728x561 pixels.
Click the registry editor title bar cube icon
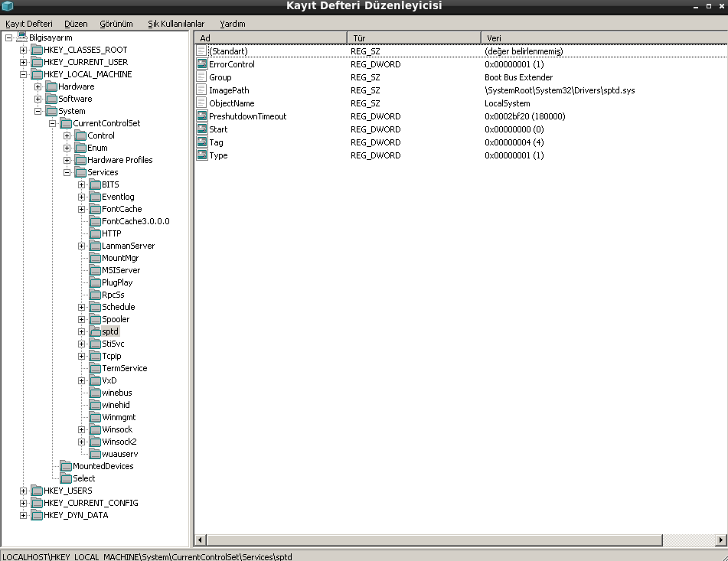coord(8,6)
